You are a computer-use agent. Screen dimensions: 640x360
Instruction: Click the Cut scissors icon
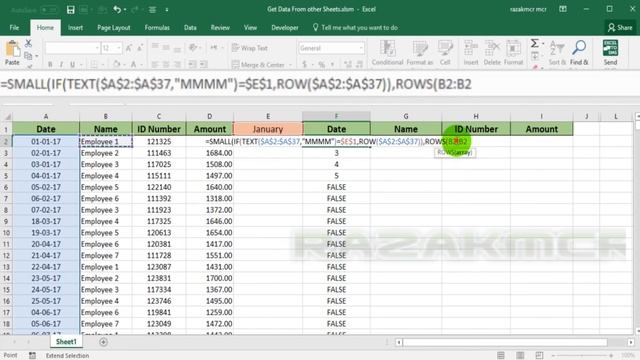28,43
